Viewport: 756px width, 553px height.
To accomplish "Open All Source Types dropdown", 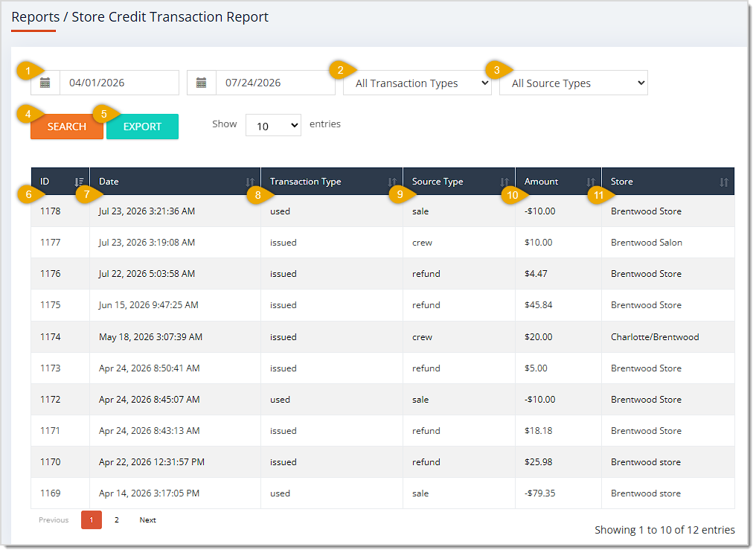I will tap(574, 83).
